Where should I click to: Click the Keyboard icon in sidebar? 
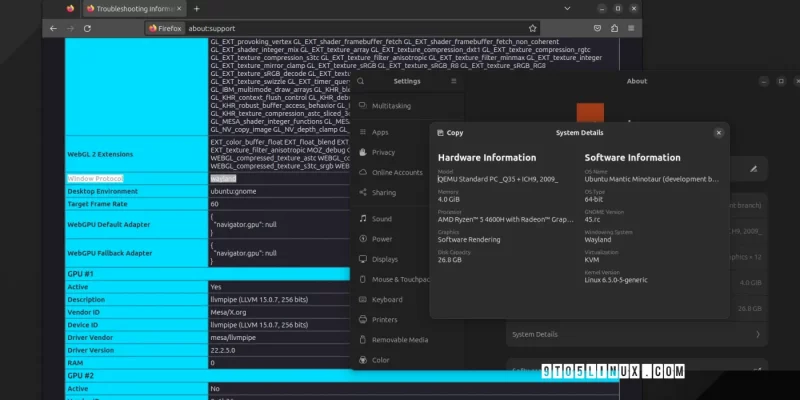click(x=363, y=299)
